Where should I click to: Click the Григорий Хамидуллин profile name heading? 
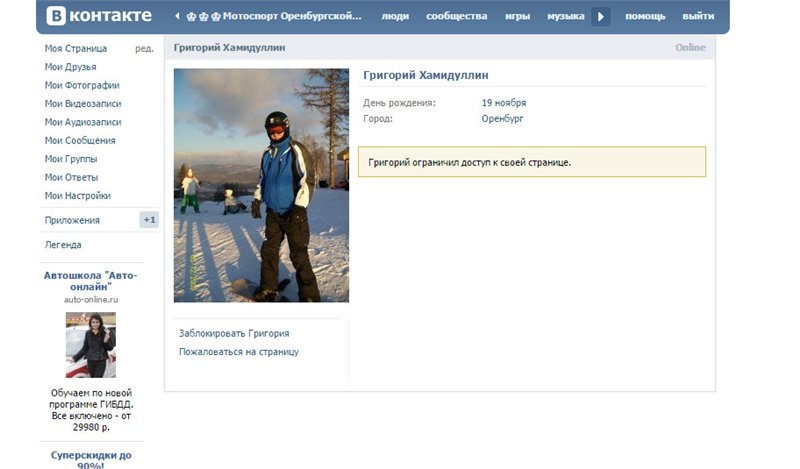click(x=426, y=75)
